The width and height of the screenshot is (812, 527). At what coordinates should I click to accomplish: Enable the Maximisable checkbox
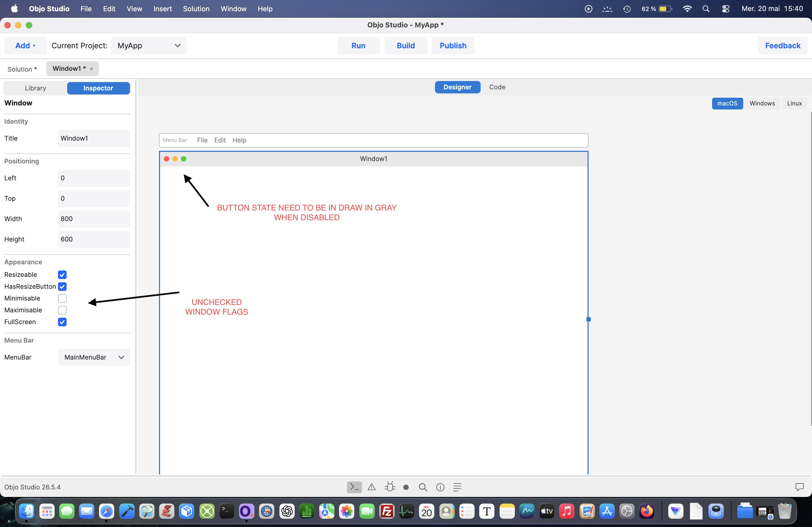point(62,310)
